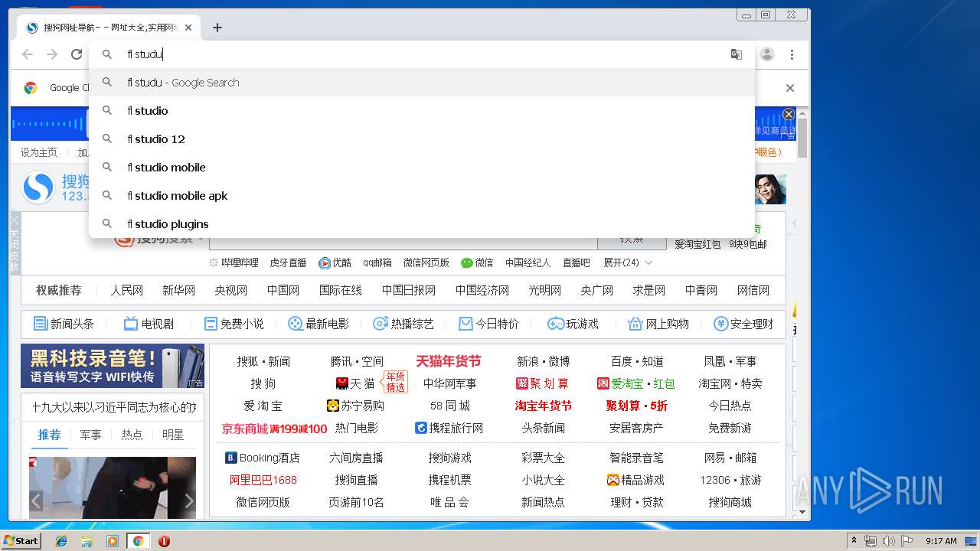Click 设为主页 link

[x=39, y=152]
